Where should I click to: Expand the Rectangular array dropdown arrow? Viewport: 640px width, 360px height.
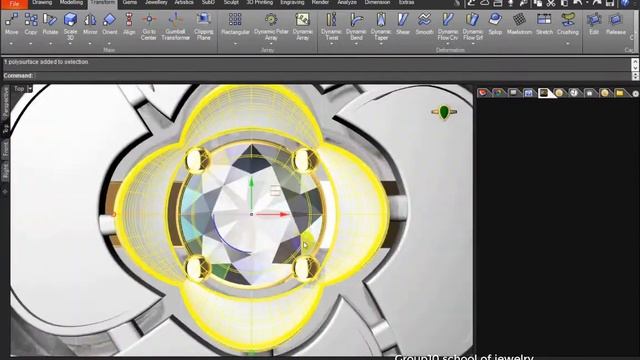(x=235, y=43)
